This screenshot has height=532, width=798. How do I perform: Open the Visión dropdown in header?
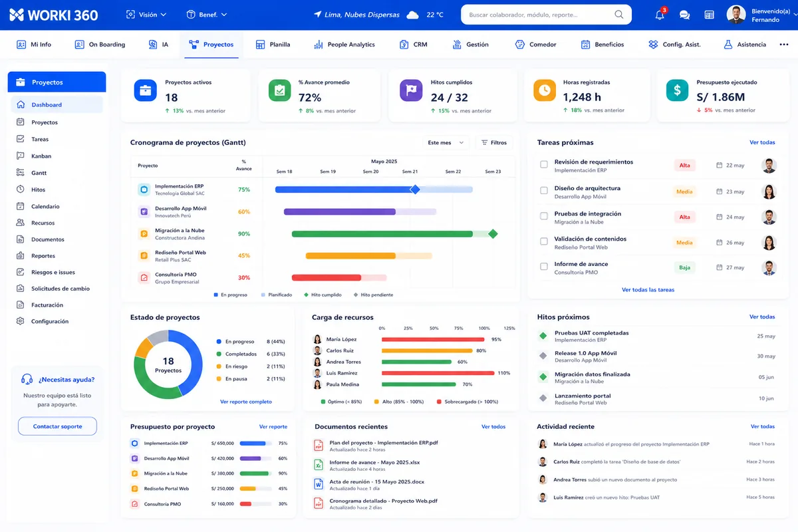[x=146, y=15]
